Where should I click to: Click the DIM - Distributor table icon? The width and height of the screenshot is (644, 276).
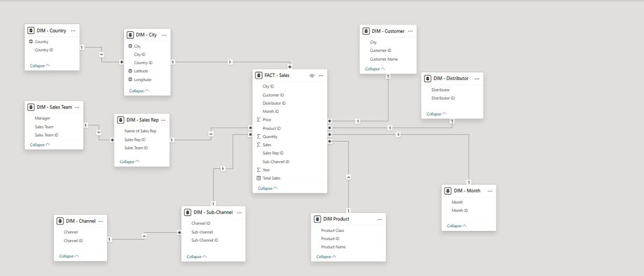click(x=428, y=78)
